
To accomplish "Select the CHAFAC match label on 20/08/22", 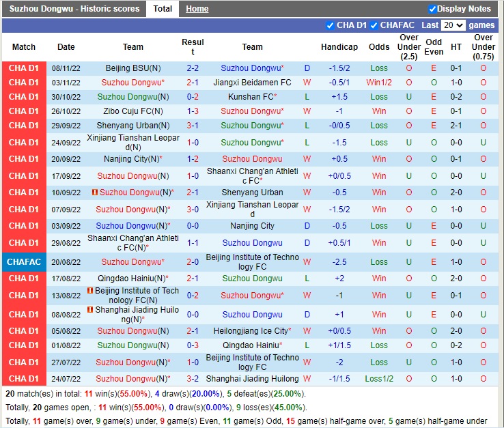I will click(24, 262).
